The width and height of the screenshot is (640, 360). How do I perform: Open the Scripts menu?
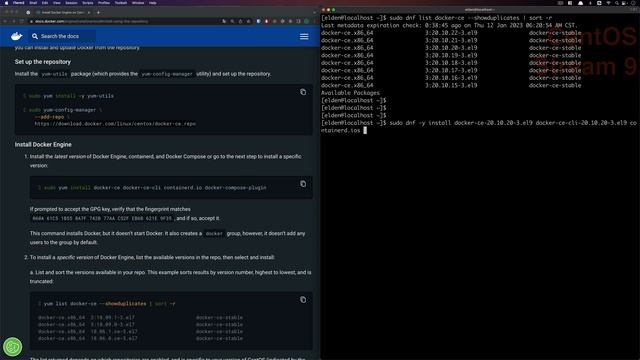coord(88,3)
